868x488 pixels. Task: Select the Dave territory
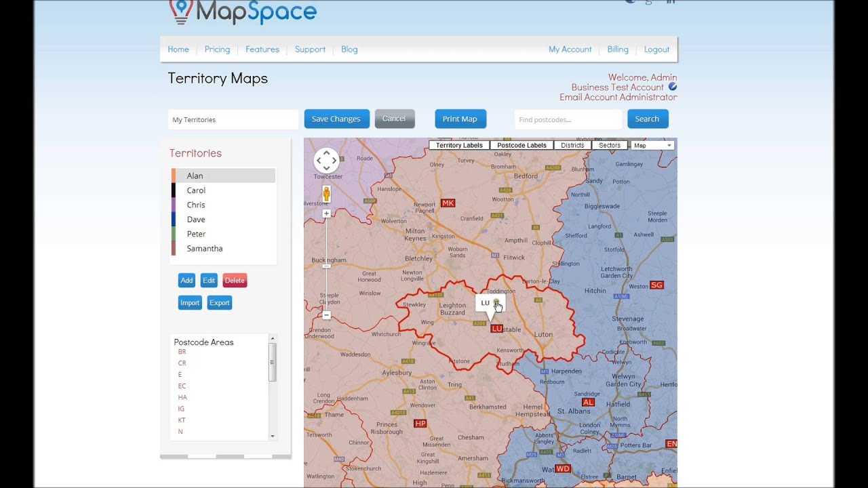coord(224,220)
